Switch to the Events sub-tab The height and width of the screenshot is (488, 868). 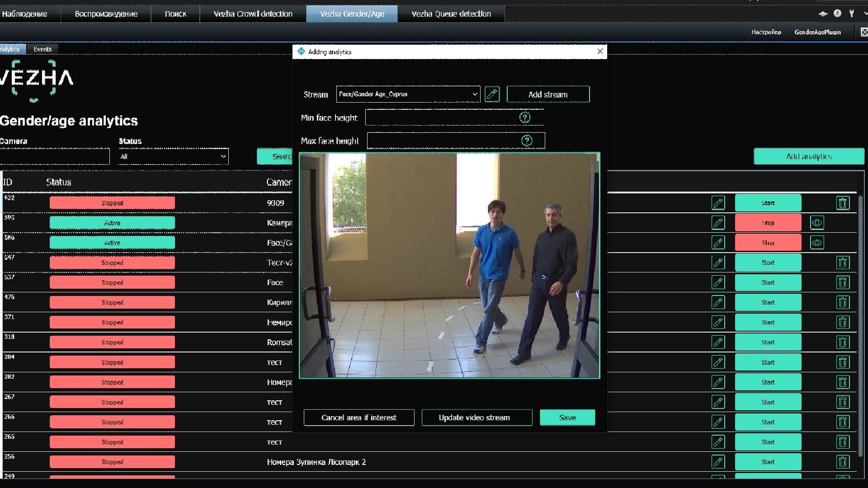click(42, 49)
